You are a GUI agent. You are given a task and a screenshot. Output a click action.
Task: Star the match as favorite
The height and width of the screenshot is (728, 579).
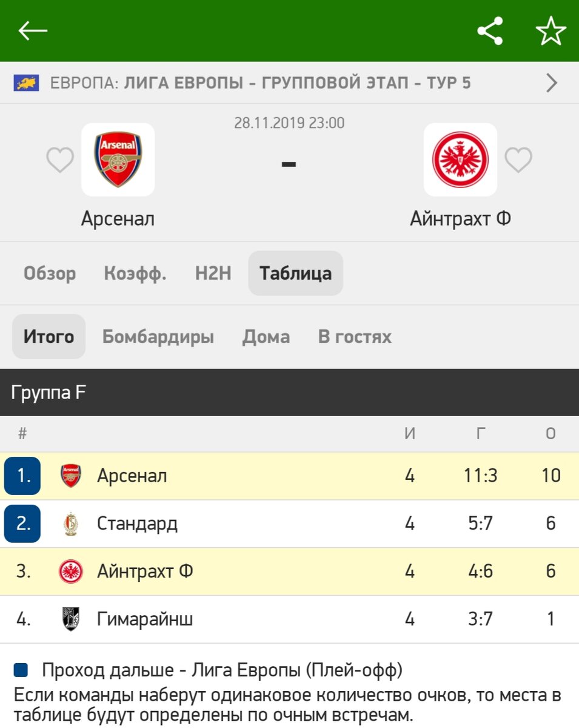[x=551, y=32]
